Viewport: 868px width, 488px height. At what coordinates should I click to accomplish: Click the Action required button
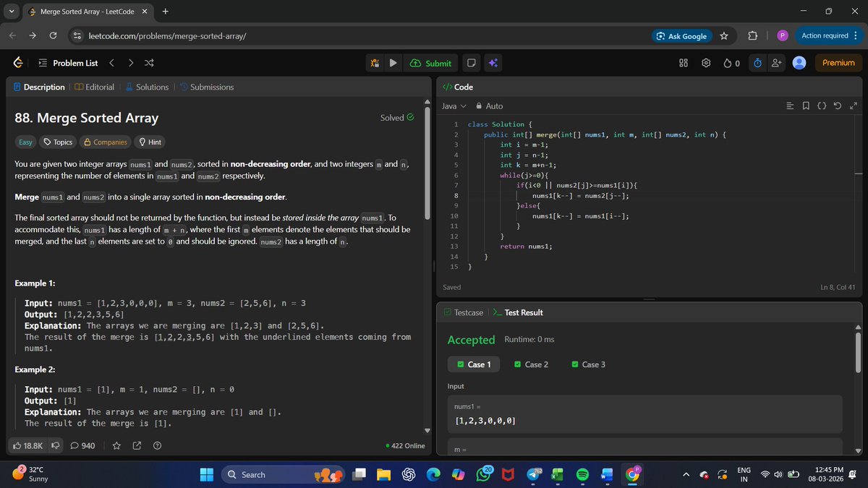pyautogui.click(x=830, y=35)
